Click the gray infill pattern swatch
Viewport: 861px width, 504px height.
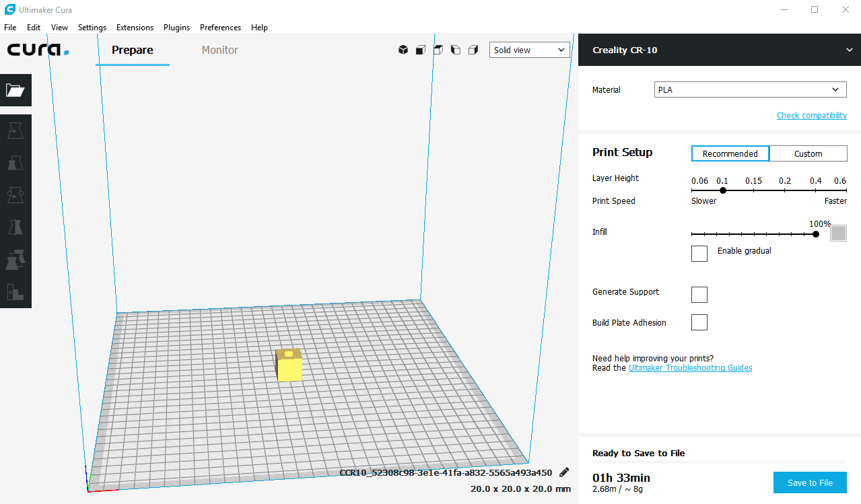click(x=838, y=233)
